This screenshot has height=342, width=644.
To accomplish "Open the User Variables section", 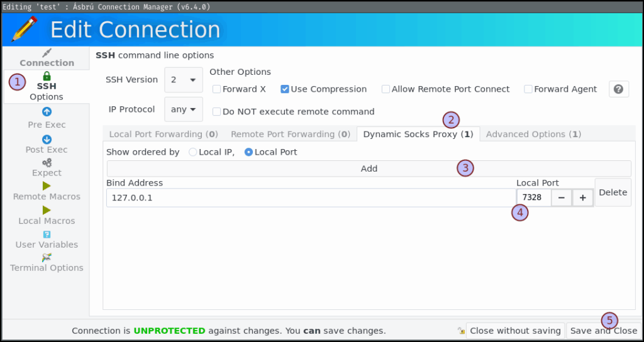I will (x=47, y=240).
